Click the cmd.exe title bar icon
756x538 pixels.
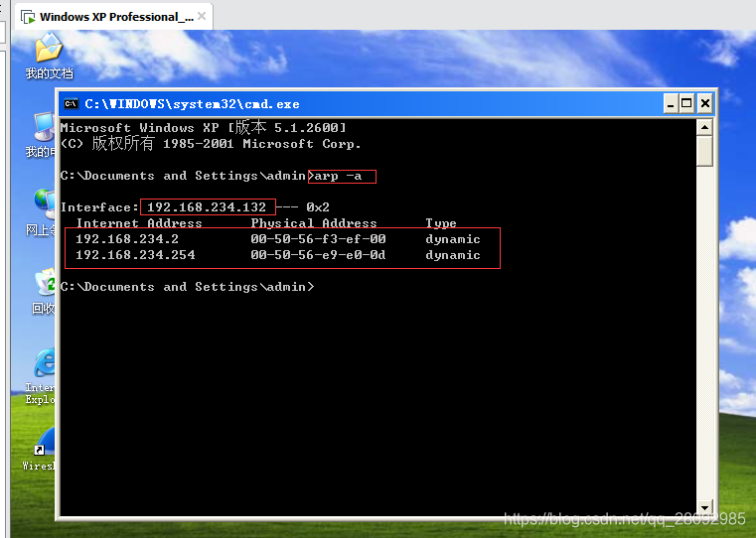coord(71,103)
